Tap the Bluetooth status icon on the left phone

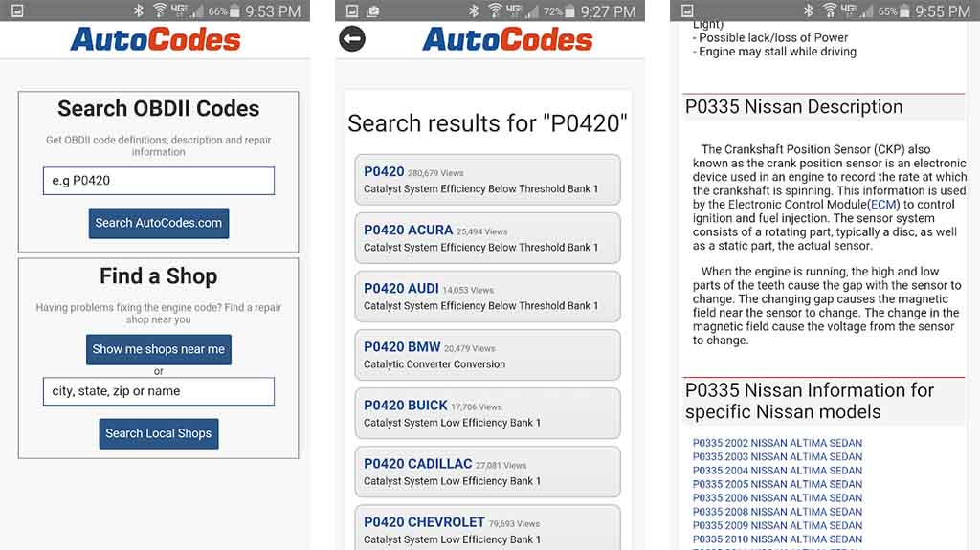coord(139,11)
